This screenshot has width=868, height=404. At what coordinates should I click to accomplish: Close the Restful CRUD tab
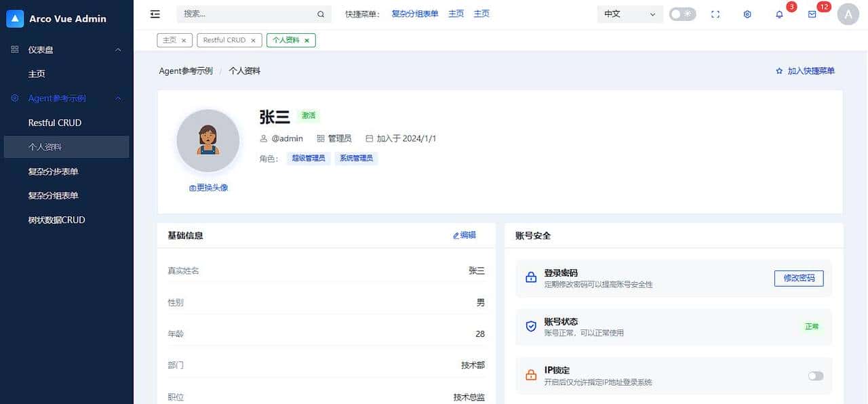pos(254,40)
